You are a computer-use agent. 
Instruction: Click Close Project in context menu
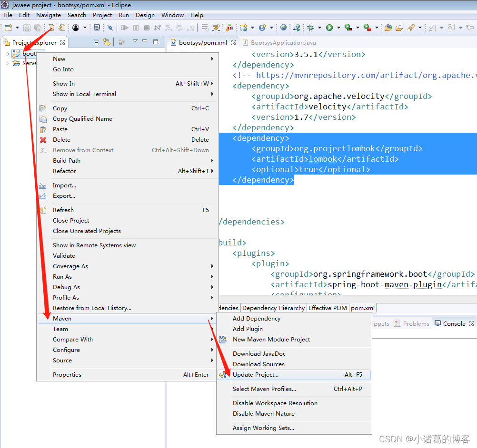point(128,221)
